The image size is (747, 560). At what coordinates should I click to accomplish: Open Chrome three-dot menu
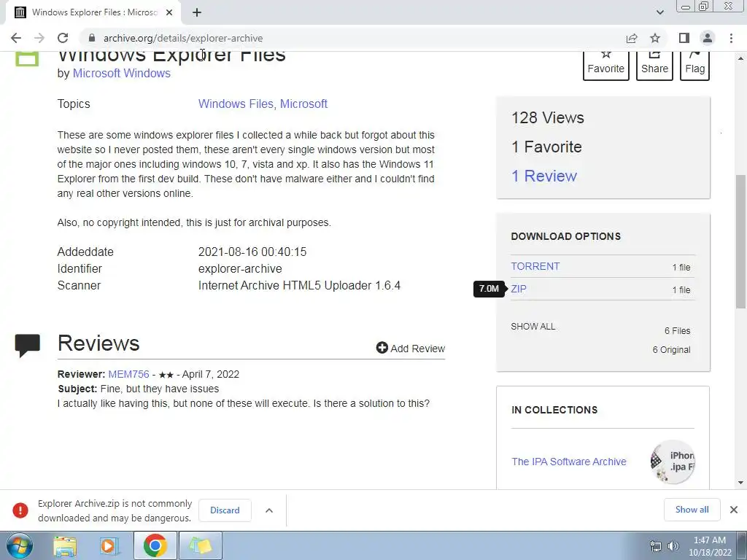[x=731, y=38]
